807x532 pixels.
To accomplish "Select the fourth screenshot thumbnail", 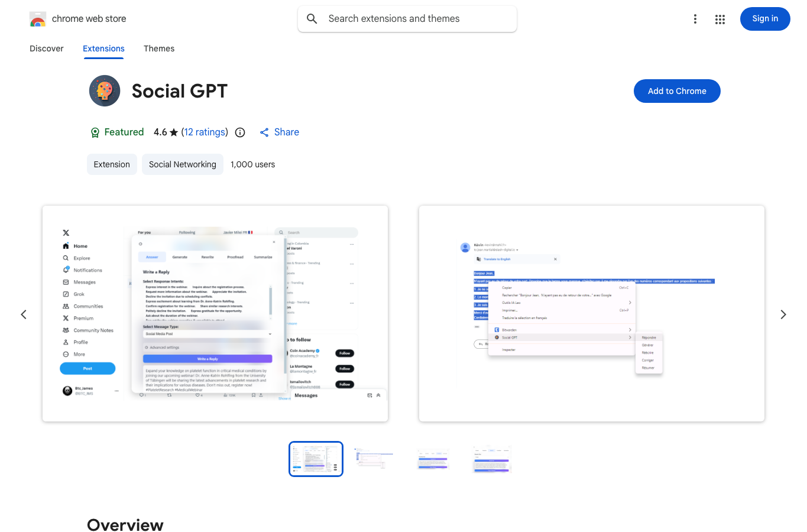I will pos(492,459).
